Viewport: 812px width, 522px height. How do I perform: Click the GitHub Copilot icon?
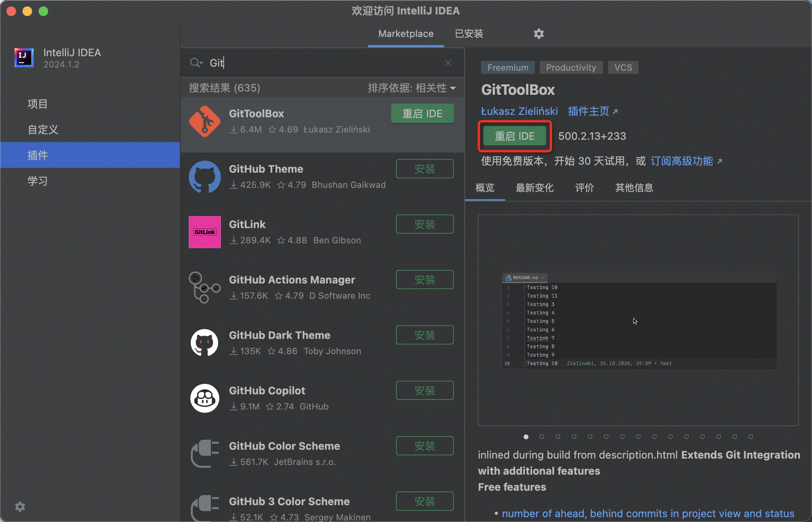click(204, 398)
